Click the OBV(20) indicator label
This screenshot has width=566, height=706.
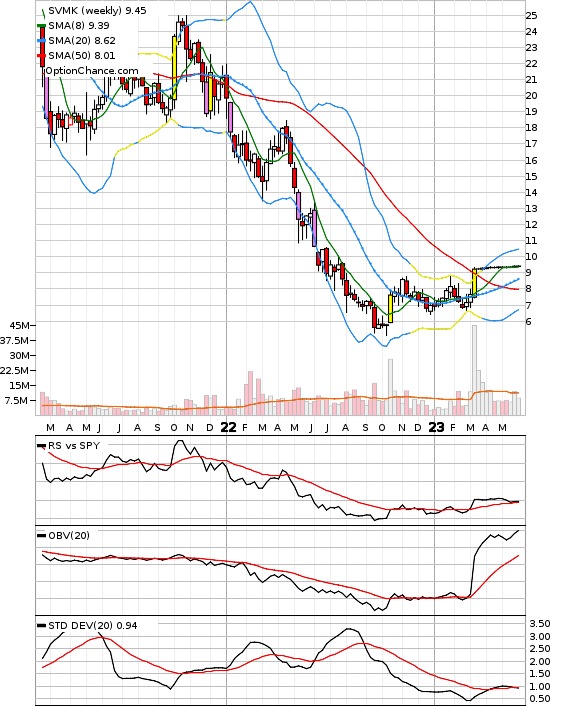pos(69,535)
